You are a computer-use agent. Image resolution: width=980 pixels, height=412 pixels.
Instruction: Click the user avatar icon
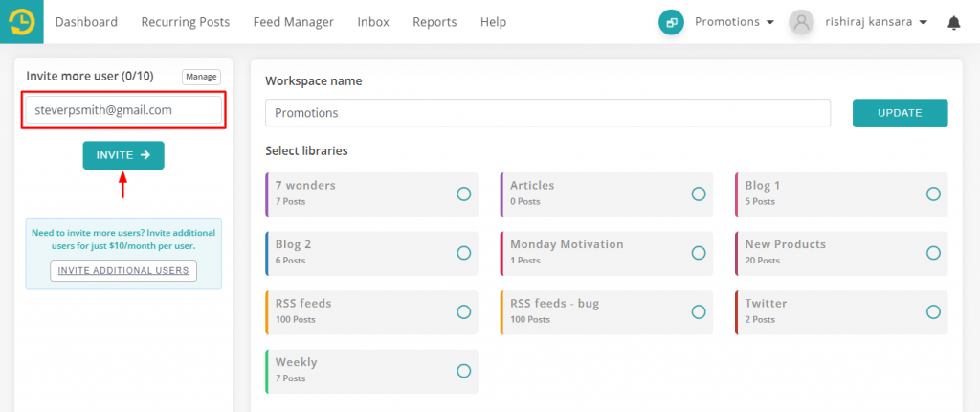(801, 22)
